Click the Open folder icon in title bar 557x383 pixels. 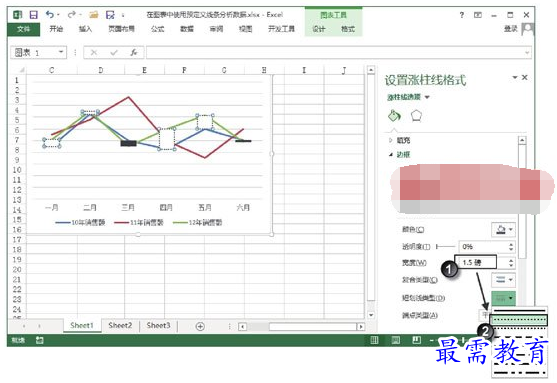93,15
